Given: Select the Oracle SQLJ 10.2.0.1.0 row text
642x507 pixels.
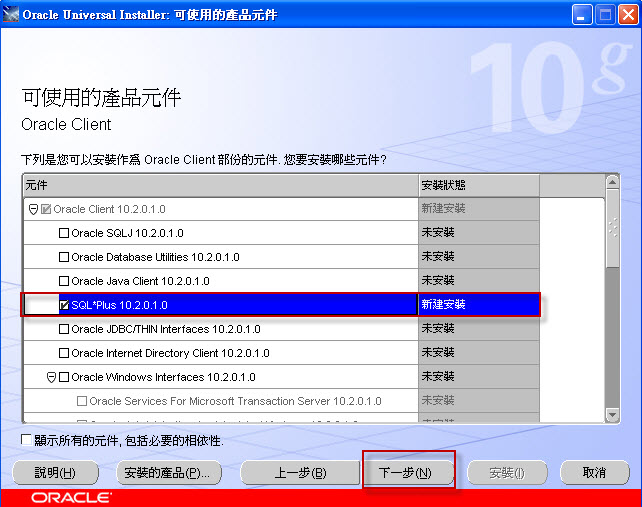Looking at the screenshot, I should coord(127,233).
